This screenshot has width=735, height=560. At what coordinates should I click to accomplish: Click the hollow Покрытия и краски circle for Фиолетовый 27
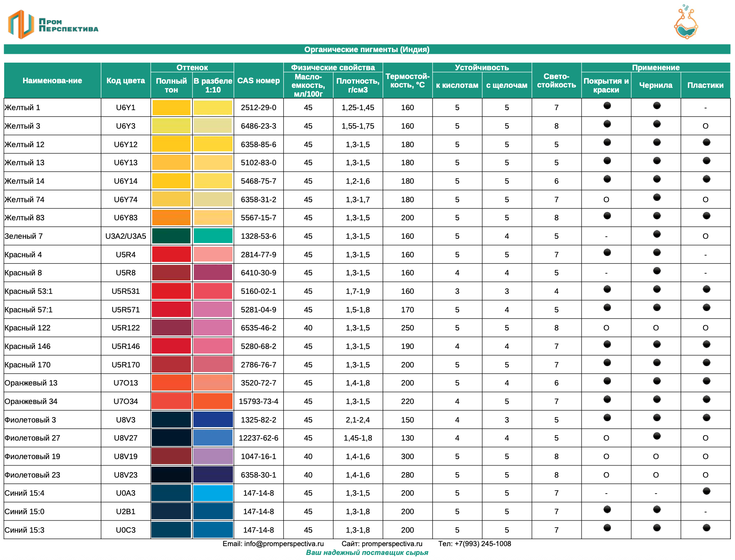tap(606, 438)
